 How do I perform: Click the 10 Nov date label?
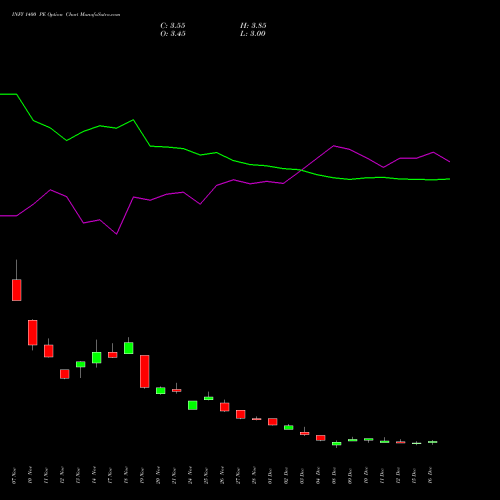[30, 476]
